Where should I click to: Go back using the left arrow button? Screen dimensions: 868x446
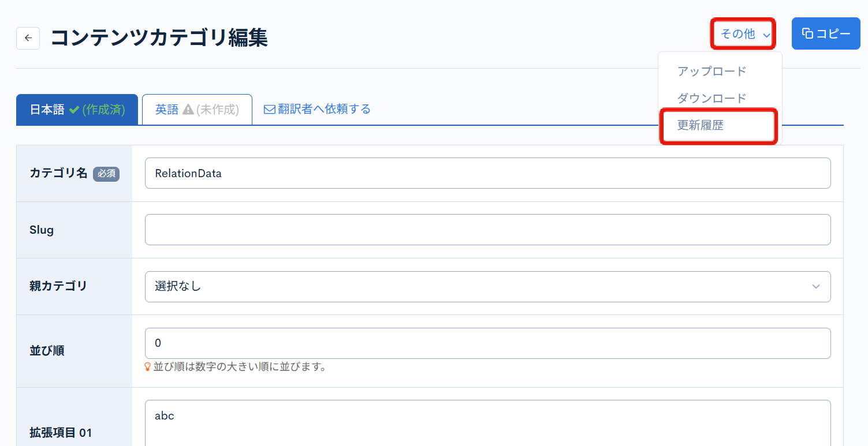click(28, 38)
